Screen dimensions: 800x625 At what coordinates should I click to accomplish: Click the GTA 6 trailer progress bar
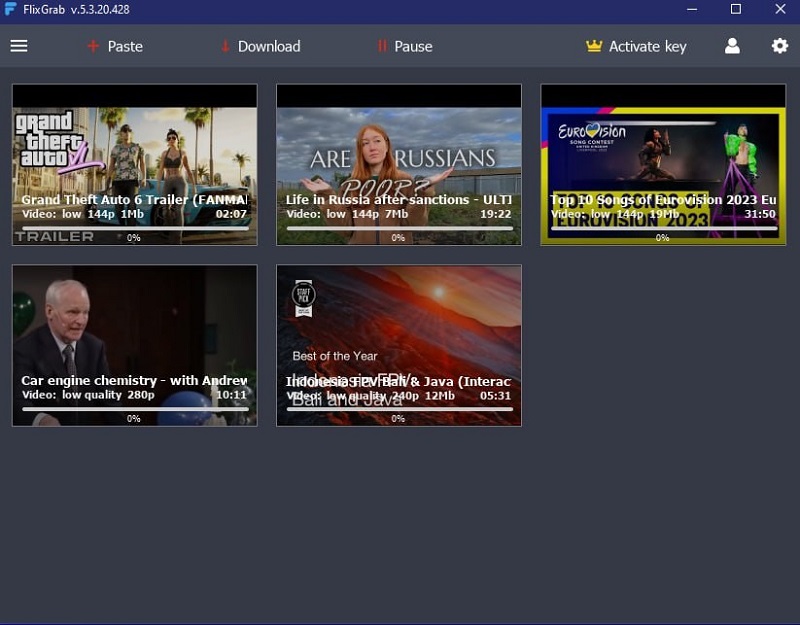135,229
